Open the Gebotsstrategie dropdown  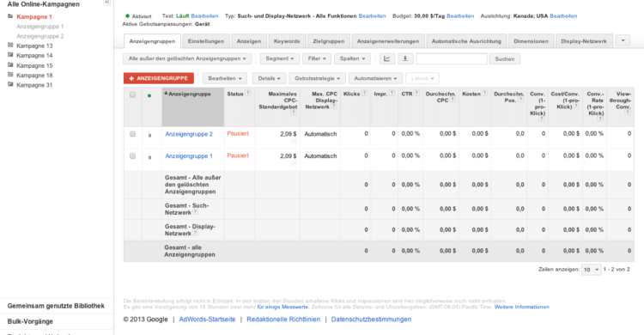click(317, 78)
